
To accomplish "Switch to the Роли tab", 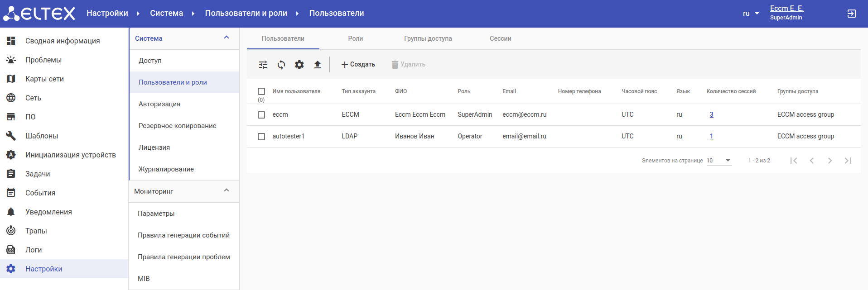I will point(355,38).
